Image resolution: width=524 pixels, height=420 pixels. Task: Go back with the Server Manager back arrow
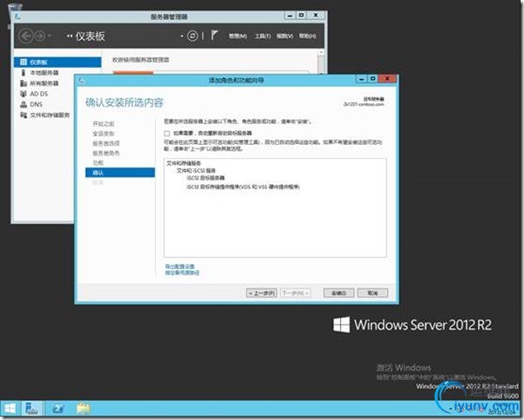point(26,36)
